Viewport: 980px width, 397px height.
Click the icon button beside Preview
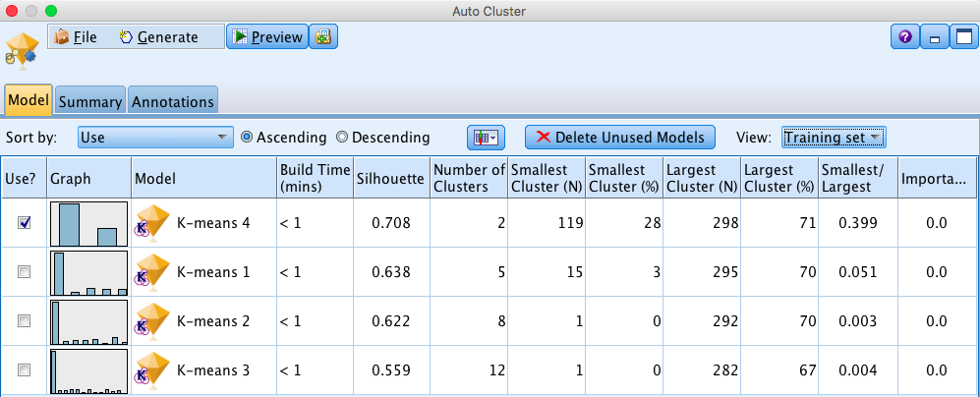coord(323,37)
